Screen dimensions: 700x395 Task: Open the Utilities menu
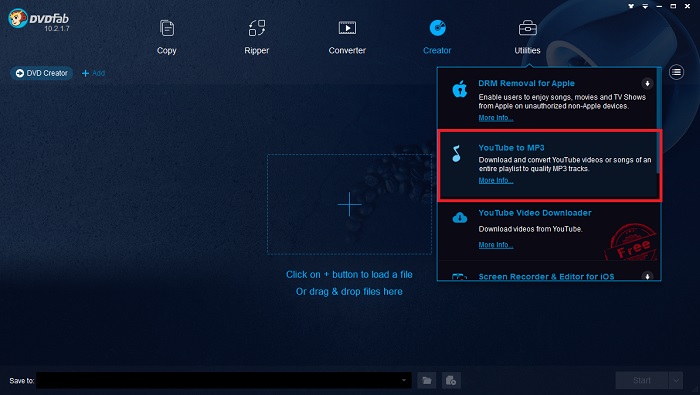pyautogui.click(x=527, y=37)
